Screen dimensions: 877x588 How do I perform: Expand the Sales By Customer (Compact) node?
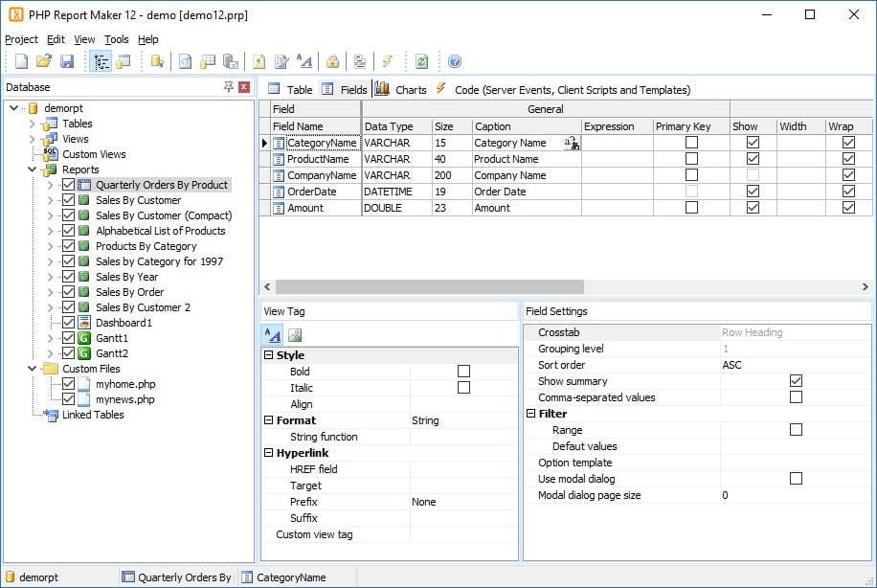(51, 215)
